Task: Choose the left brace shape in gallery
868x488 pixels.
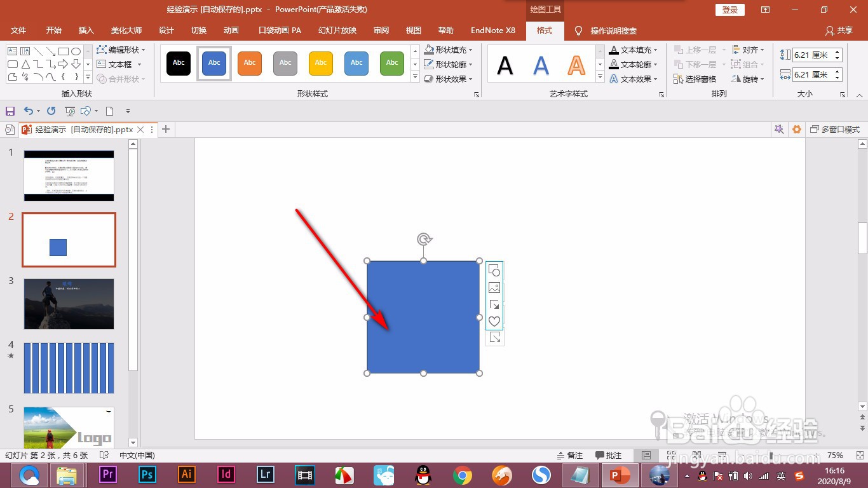Action: (x=63, y=77)
